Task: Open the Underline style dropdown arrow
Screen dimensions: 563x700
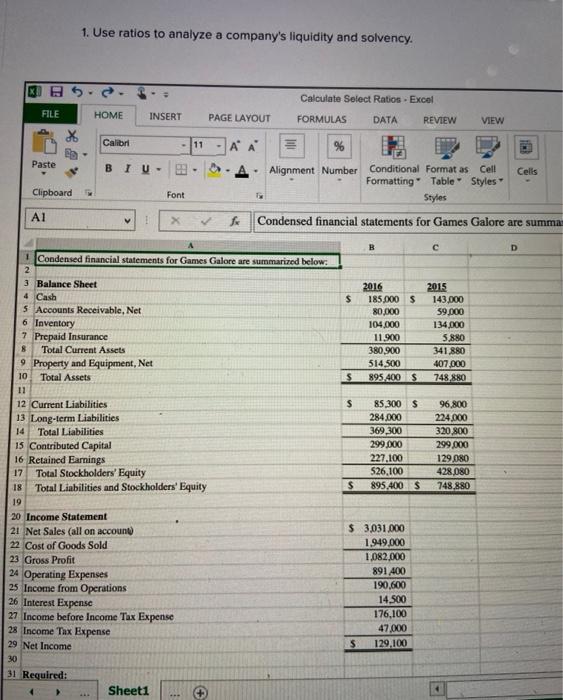Action: pos(158,169)
